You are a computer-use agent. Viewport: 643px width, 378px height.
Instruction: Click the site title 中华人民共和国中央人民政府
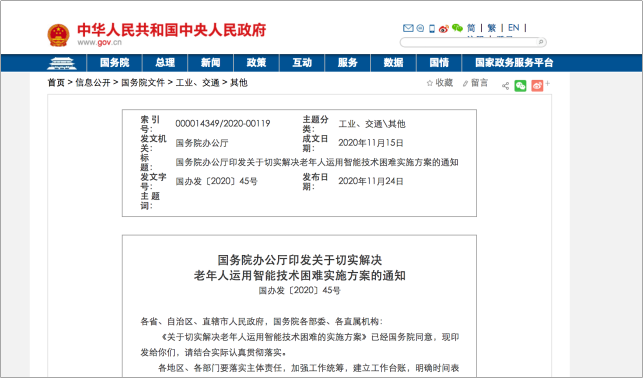[x=172, y=30]
